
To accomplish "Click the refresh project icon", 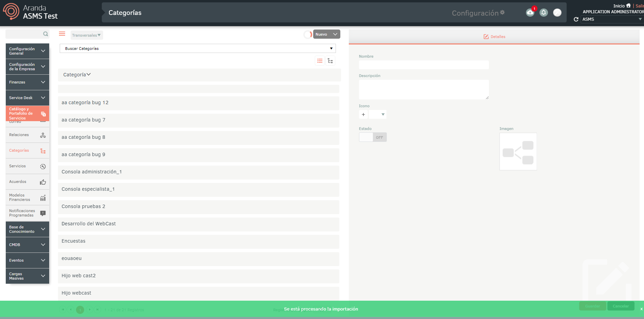I will click(x=576, y=19).
